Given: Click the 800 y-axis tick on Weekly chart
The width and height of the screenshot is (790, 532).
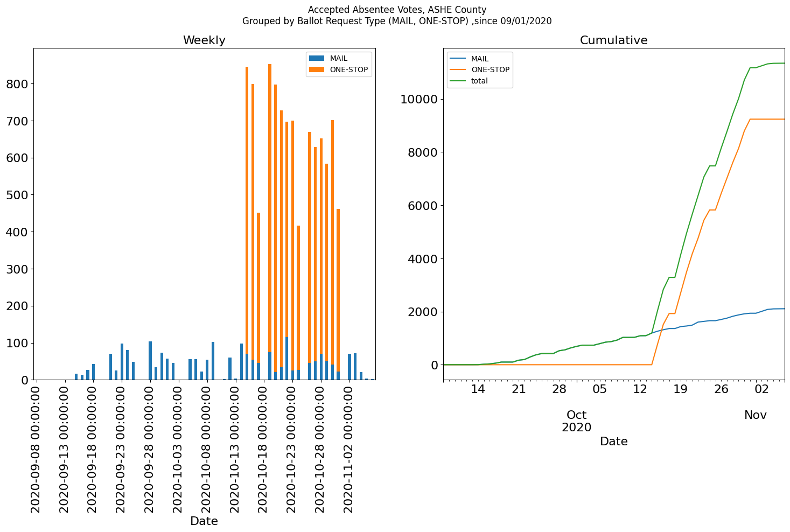Looking at the screenshot, I should pyautogui.click(x=17, y=84).
